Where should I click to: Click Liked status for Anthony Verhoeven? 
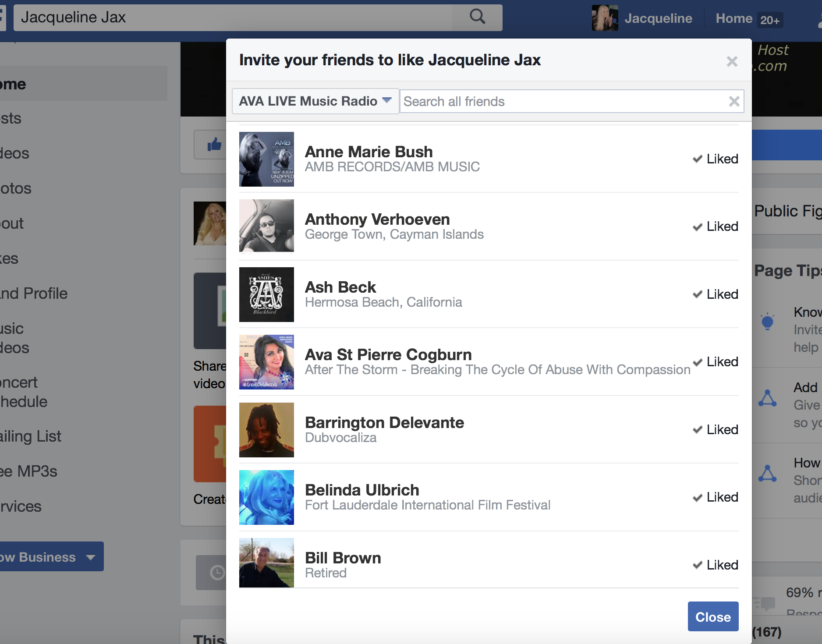[x=715, y=226]
